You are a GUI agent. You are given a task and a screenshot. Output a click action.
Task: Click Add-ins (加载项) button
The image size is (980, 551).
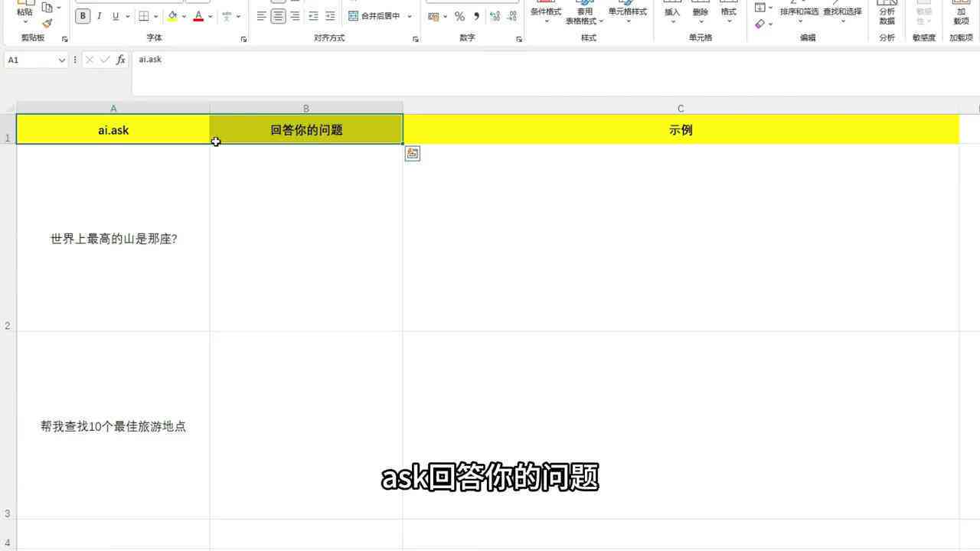pos(961,14)
